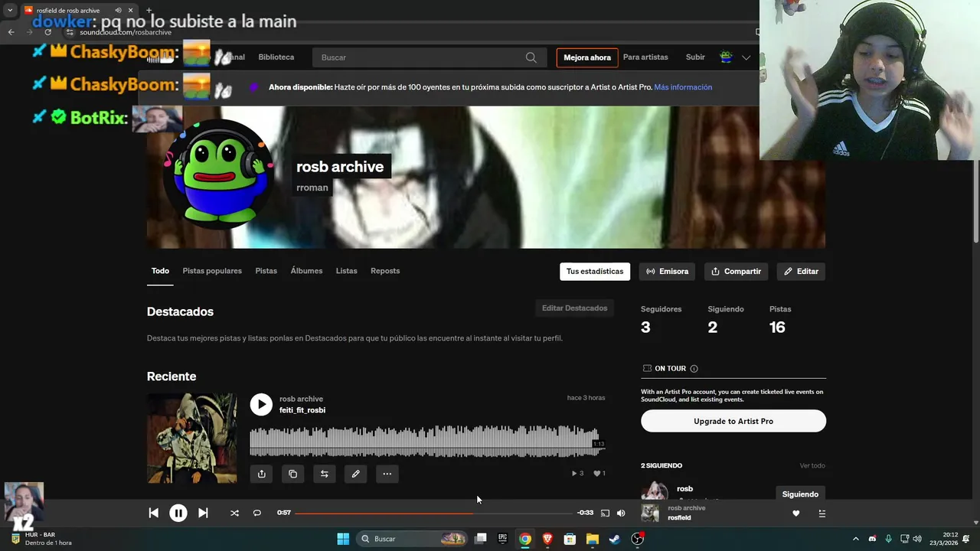Open the Windows Start menu
980x551 pixels.
tap(343, 539)
